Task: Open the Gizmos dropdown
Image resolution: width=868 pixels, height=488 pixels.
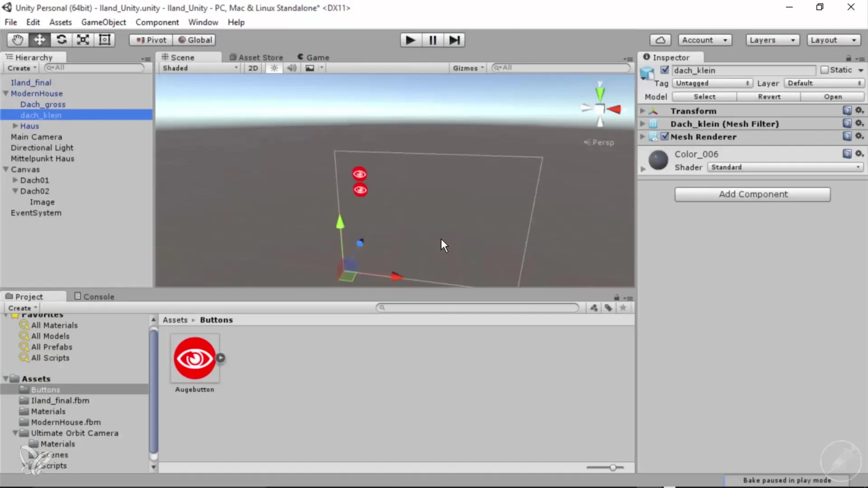Action: pos(468,68)
